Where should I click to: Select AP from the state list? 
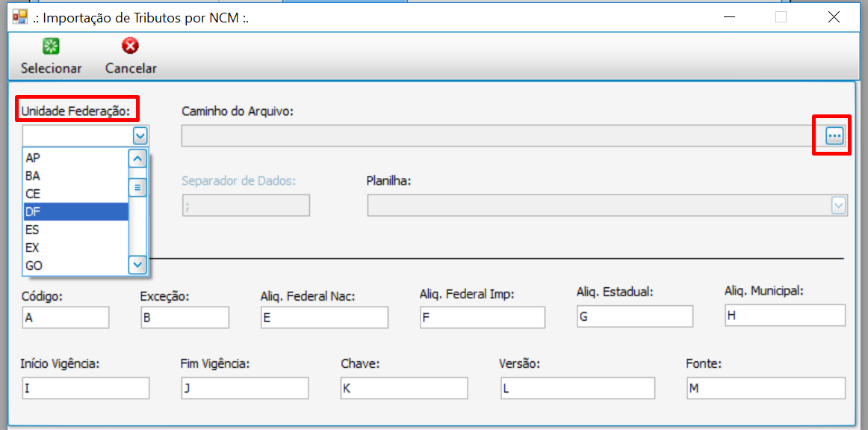76,158
